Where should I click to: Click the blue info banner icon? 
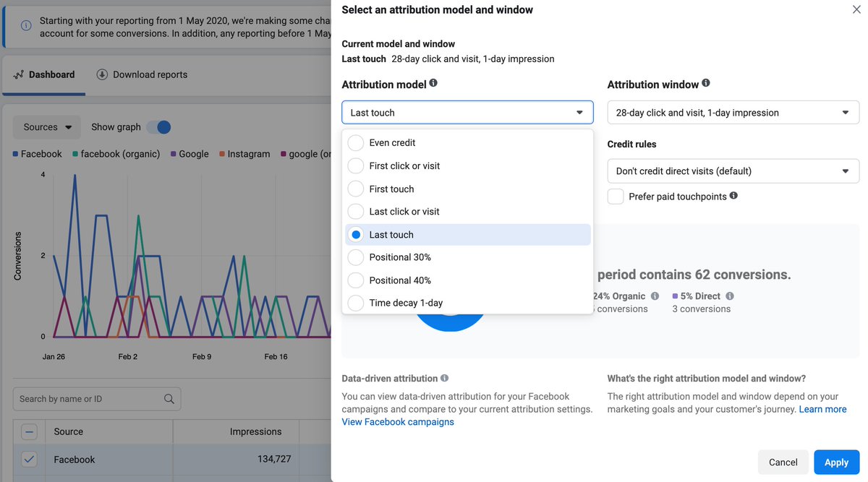click(26, 25)
